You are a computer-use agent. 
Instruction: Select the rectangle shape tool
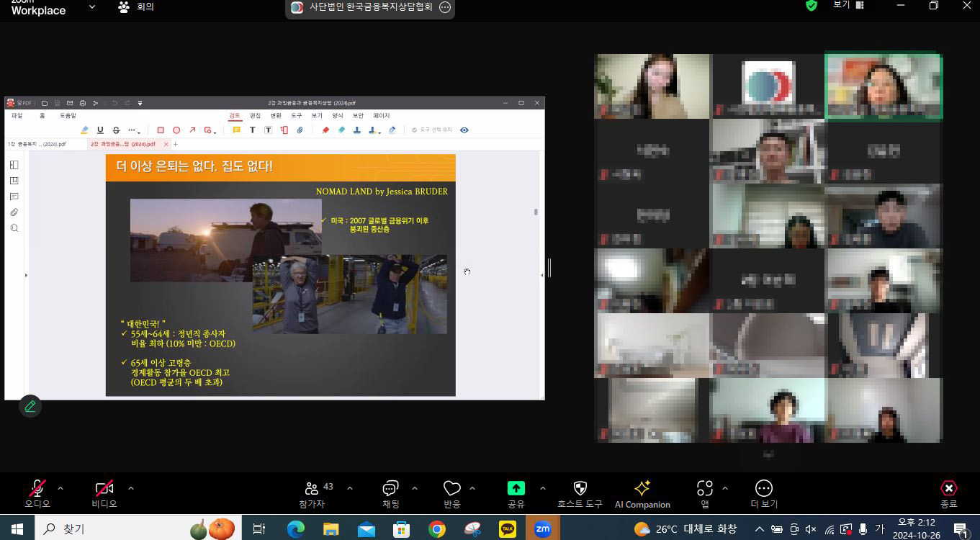click(161, 130)
